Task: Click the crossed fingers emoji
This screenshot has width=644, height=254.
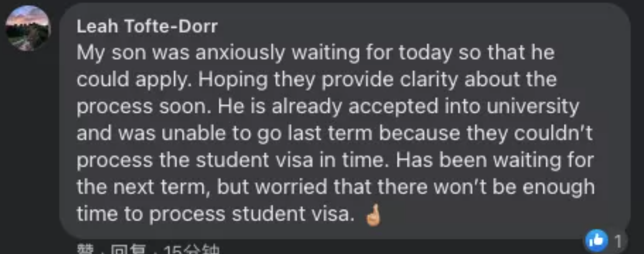Action: click(373, 215)
